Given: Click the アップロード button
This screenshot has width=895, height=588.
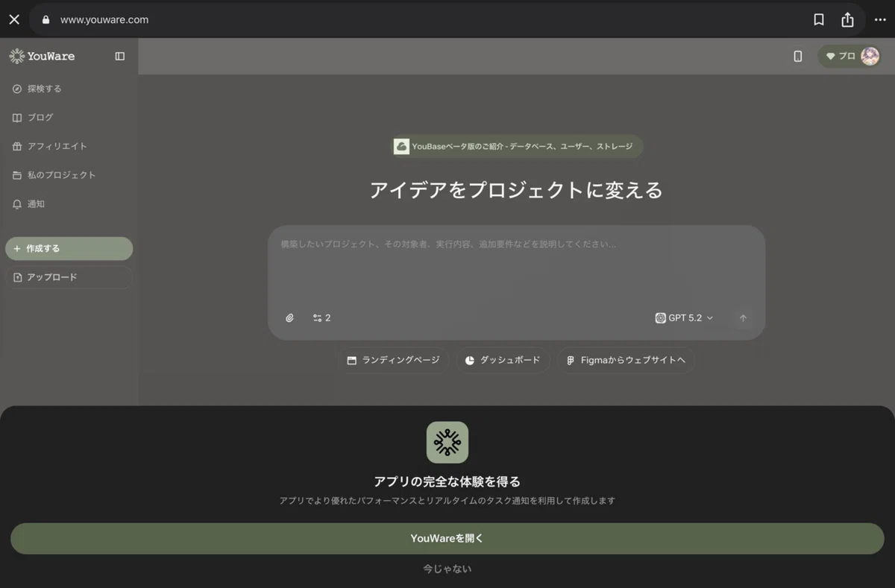Looking at the screenshot, I should pos(69,277).
